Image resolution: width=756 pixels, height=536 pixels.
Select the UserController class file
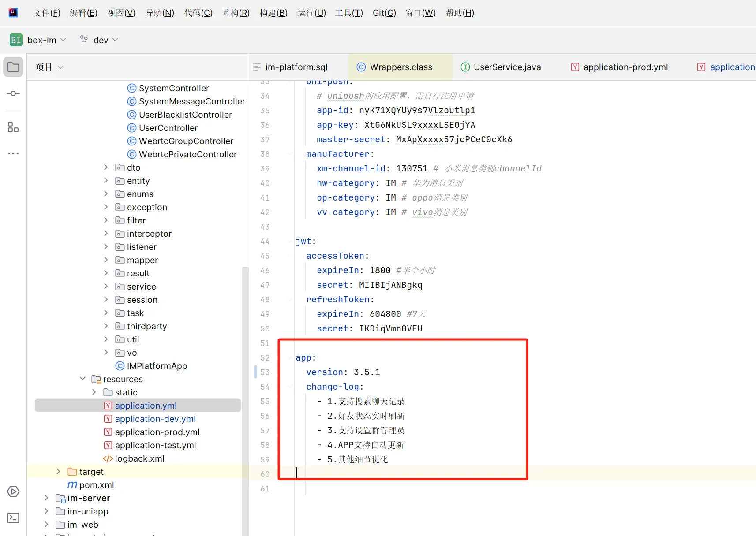coord(168,128)
